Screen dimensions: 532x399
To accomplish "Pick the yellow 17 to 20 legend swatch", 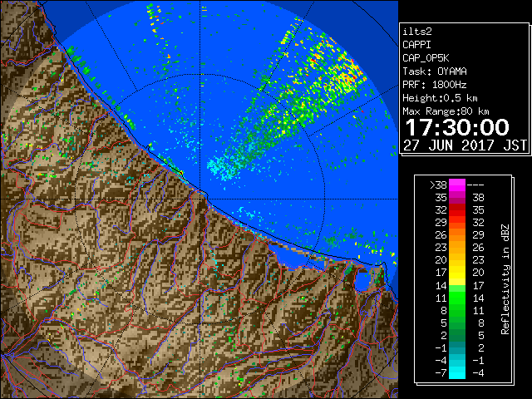I will [457, 273].
